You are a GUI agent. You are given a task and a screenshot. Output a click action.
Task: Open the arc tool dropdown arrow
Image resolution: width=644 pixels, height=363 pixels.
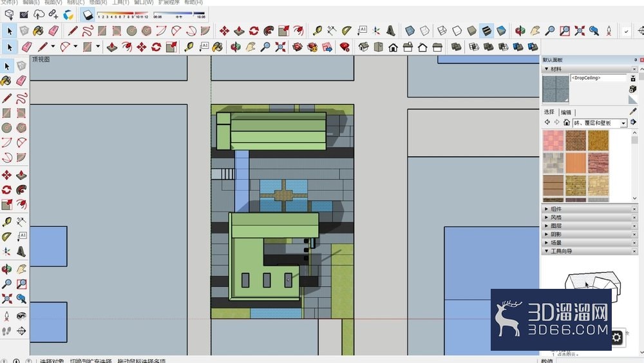75,46
